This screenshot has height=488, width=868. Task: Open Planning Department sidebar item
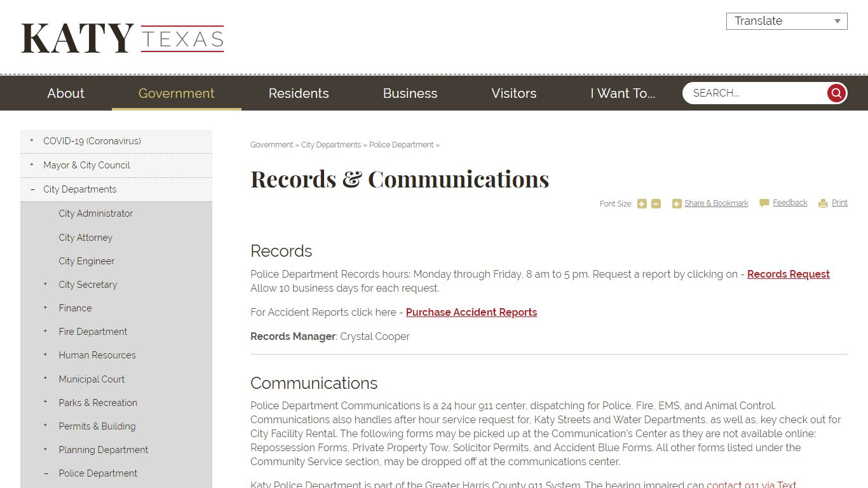pos(104,450)
